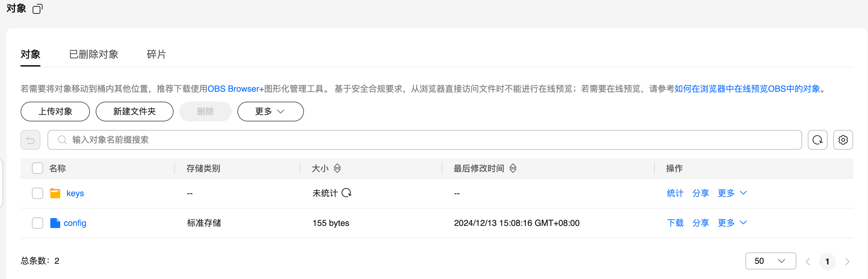This screenshot has width=868, height=279.
Task: Open the OBS Browser+ link
Action: [236, 89]
